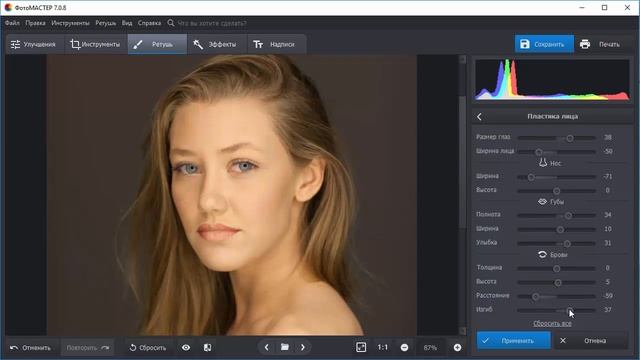Screen dimensions: 640x360
Task: Click the nose Ширина slider handle
Action: pyautogui.click(x=531, y=177)
